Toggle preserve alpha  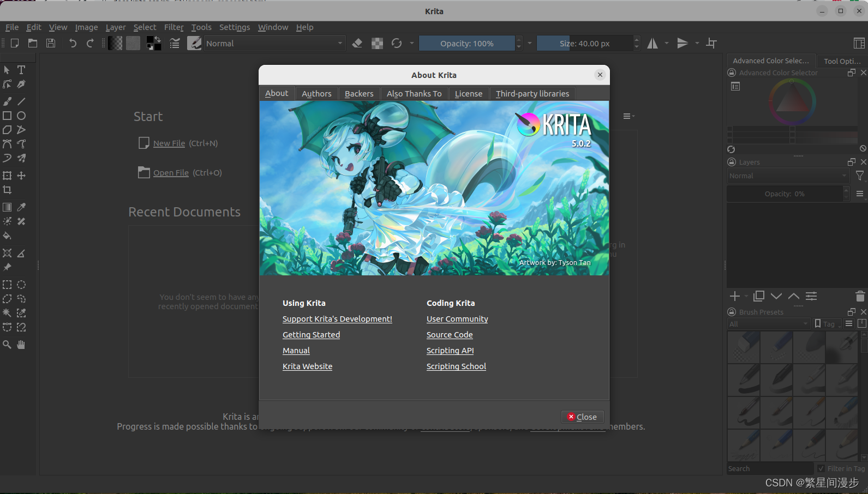(x=377, y=43)
